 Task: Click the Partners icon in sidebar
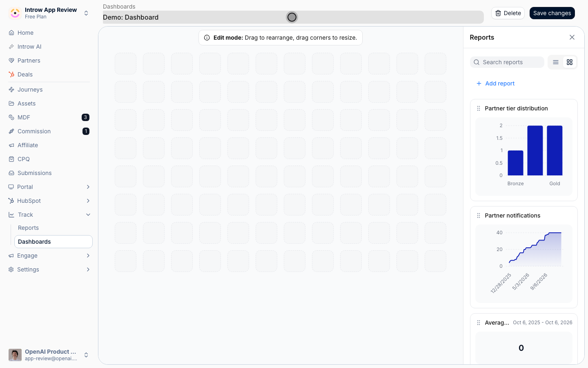pos(11,61)
